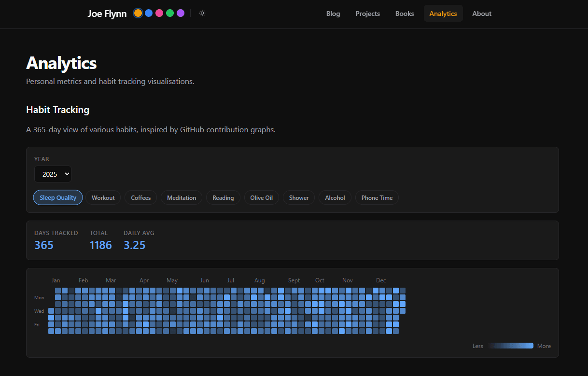Show Phone Time habit data
This screenshot has height=376, width=588.
click(x=377, y=197)
